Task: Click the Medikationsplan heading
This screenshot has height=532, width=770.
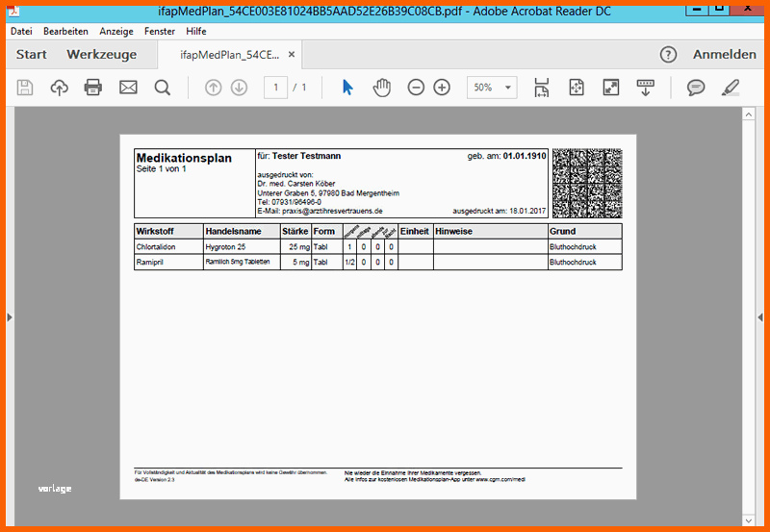Action: (184, 158)
